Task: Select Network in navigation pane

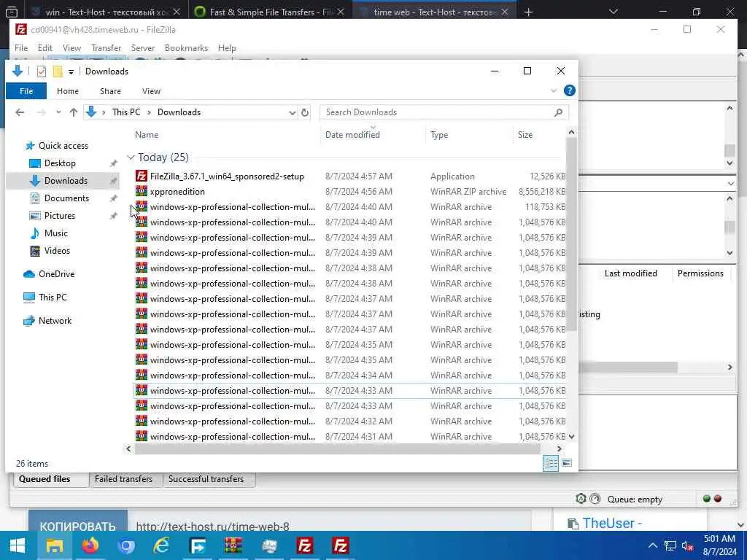Action: (55, 321)
